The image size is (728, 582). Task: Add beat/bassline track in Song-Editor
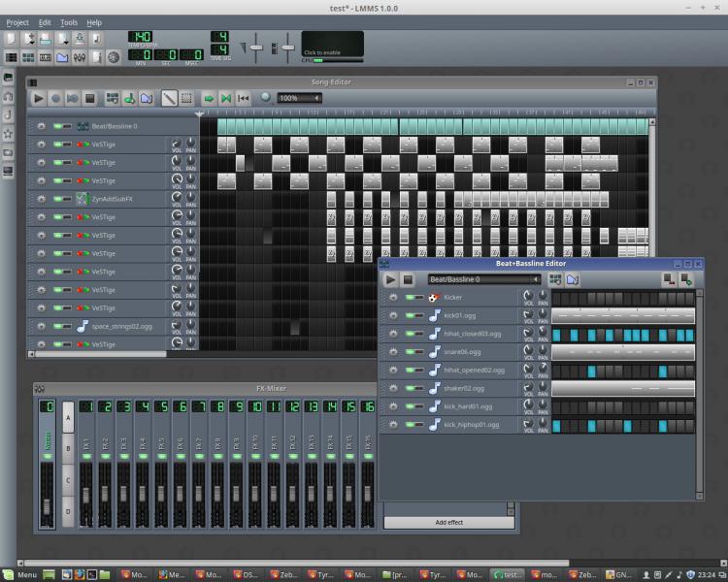[x=112, y=98]
